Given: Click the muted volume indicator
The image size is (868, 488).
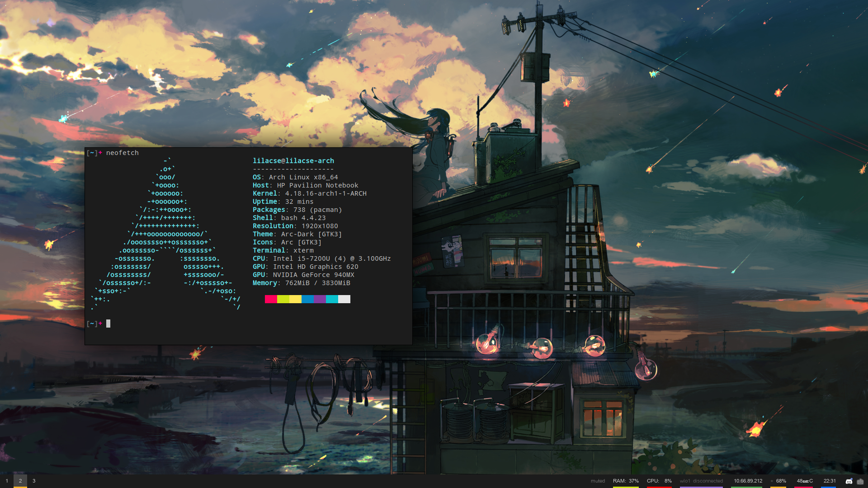Looking at the screenshot, I should (598, 481).
